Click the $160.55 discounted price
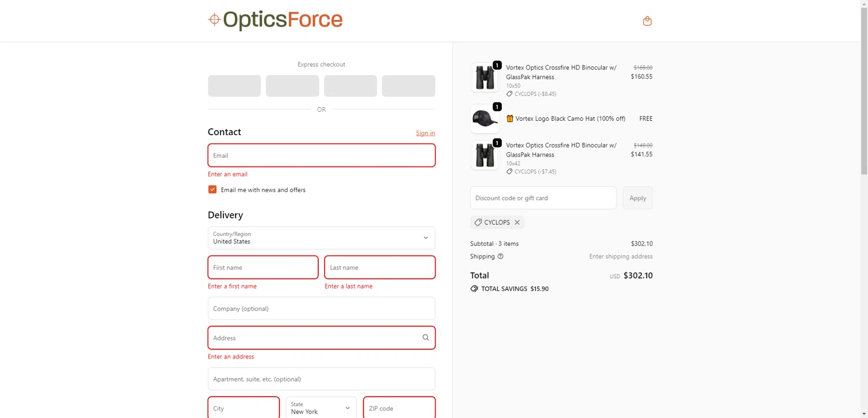 [x=641, y=76]
